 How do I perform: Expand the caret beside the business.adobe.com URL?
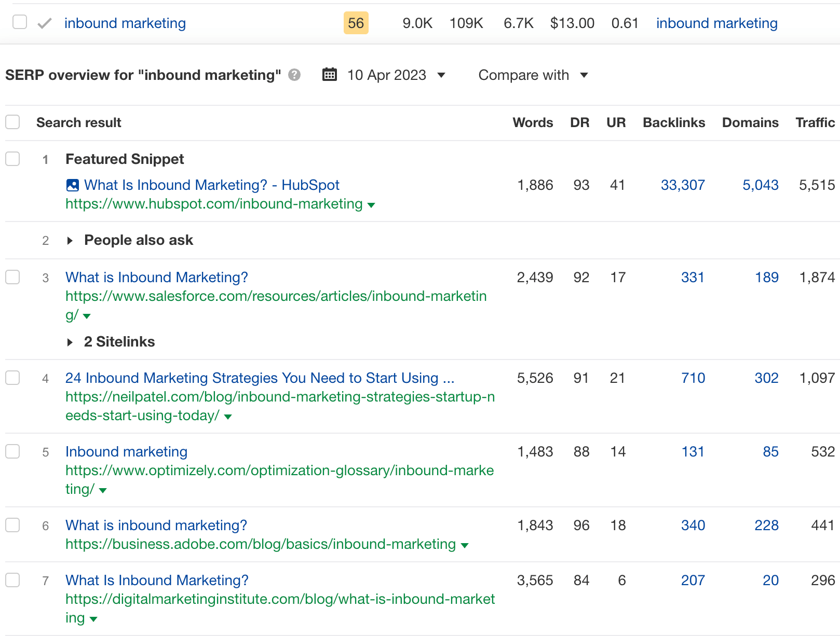pos(465,545)
